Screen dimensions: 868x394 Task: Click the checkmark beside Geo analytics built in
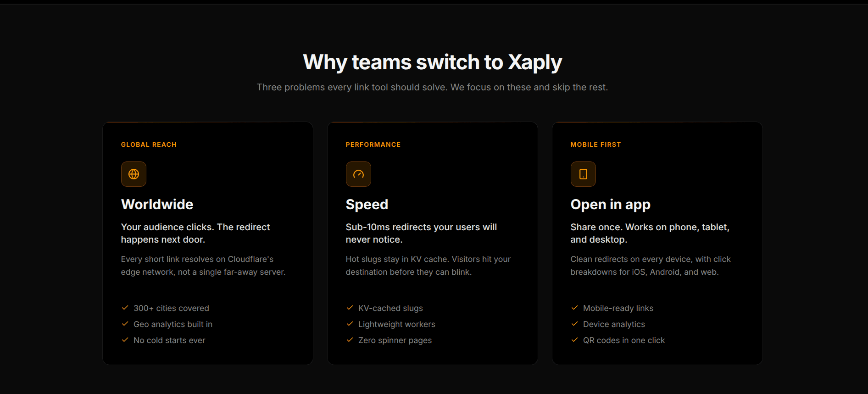pos(125,324)
